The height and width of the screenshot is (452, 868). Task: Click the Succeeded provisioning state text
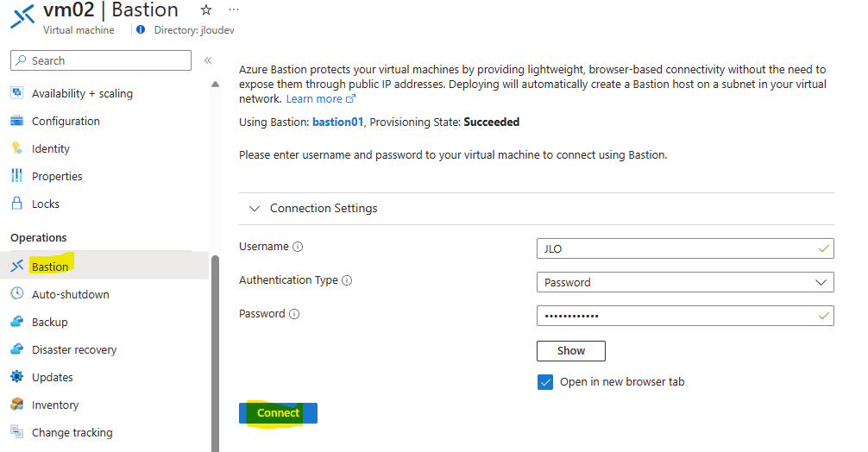coord(492,122)
